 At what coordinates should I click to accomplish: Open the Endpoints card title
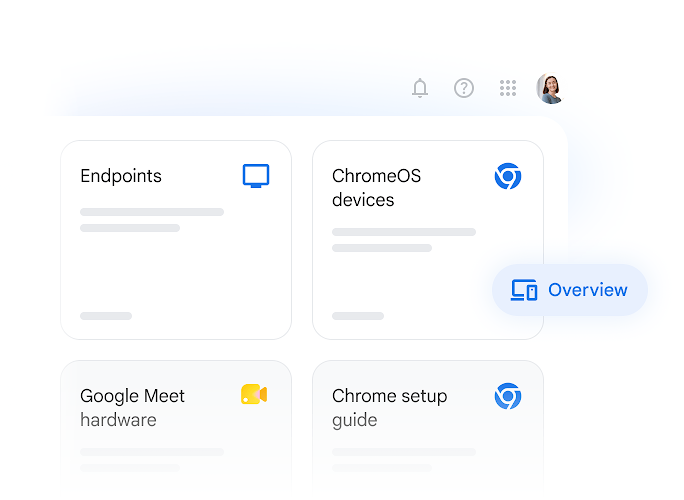point(121,176)
